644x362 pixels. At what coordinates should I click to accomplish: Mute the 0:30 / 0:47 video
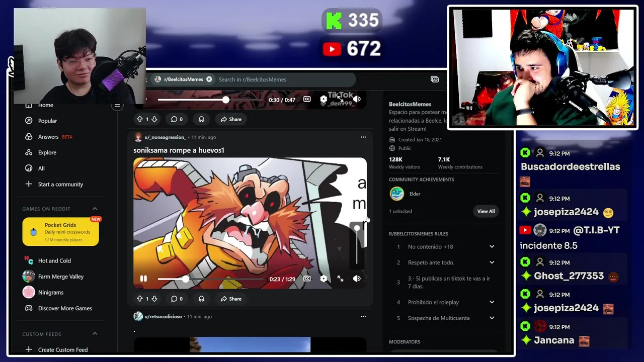357,100
